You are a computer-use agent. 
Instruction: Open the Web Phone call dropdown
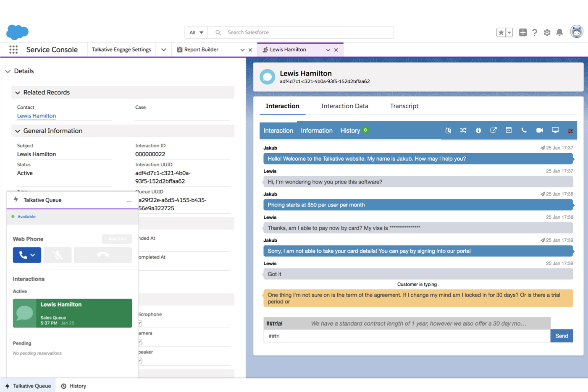pyautogui.click(x=33, y=255)
